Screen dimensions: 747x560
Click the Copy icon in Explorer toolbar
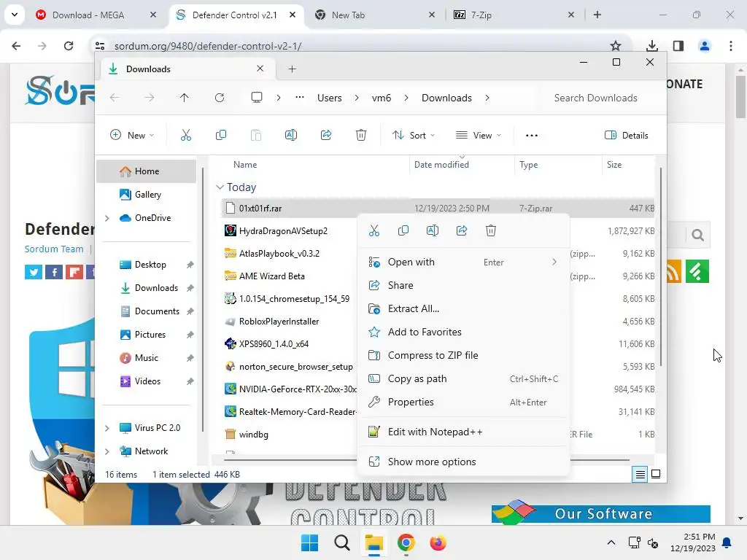click(220, 135)
